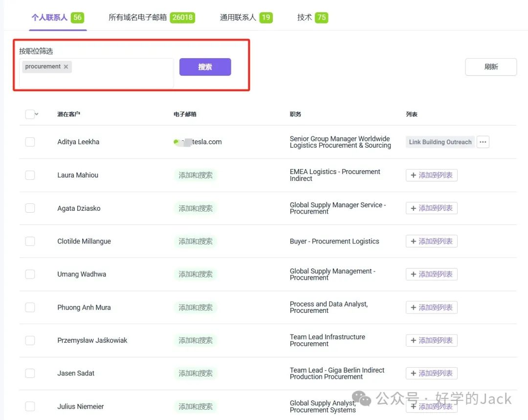Screen dimensions: 528x420
Task: Add Phuong Anh Mura to a list
Action: (x=431, y=308)
